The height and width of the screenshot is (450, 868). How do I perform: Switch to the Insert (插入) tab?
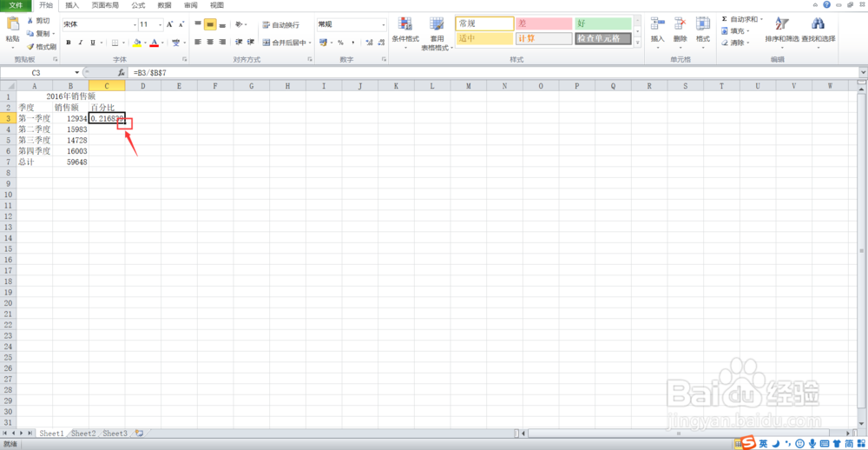tap(72, 5)
